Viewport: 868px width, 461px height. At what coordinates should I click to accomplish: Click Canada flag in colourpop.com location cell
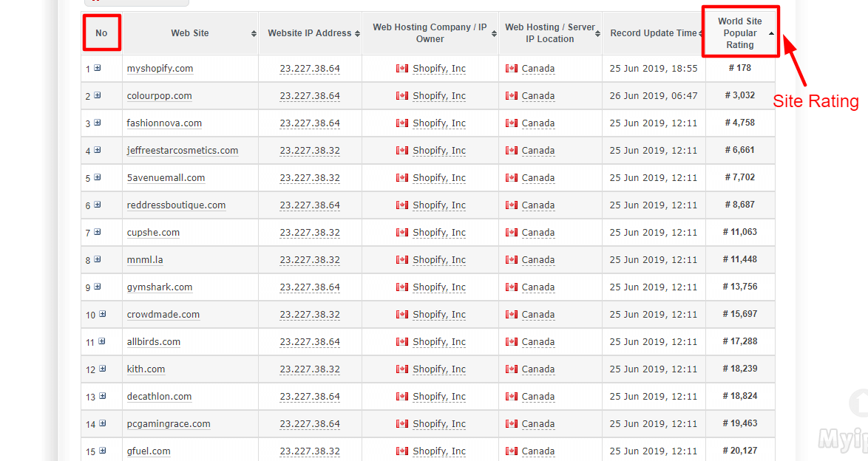coord(512,96)
